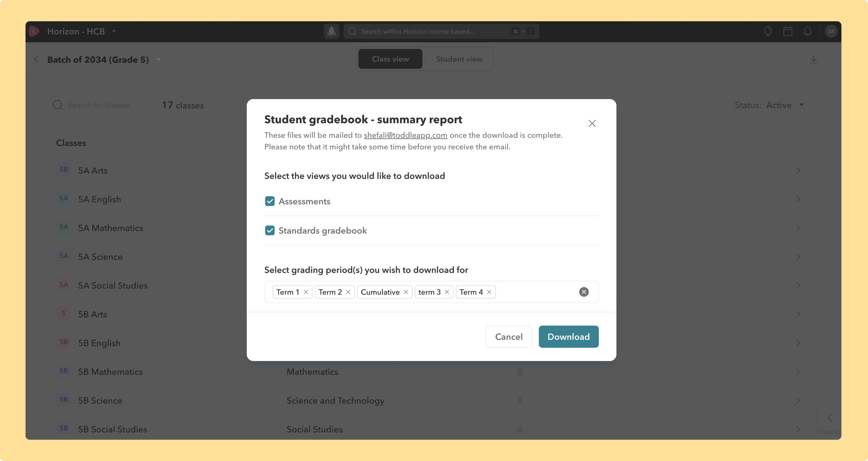This screenshot has width=868, height=461.
Task: Close the summary report dialog
Action: tap(592, 123)
